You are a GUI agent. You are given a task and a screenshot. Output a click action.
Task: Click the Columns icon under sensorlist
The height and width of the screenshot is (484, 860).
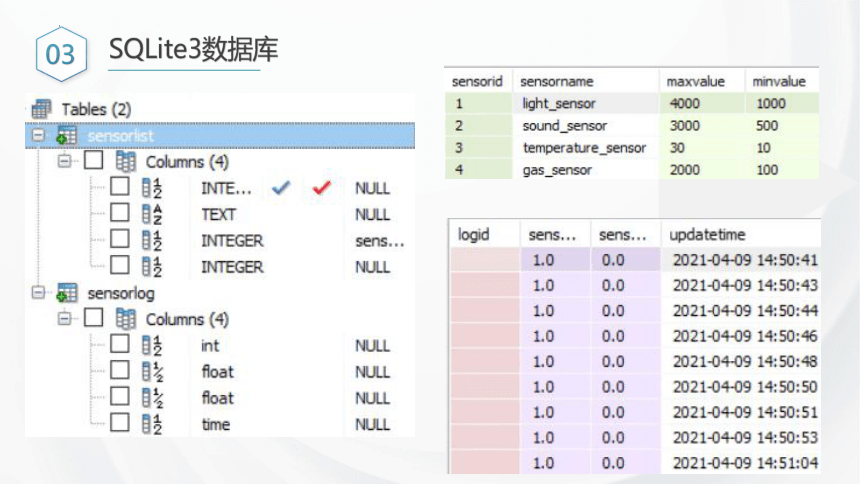(x=126, y=161)
